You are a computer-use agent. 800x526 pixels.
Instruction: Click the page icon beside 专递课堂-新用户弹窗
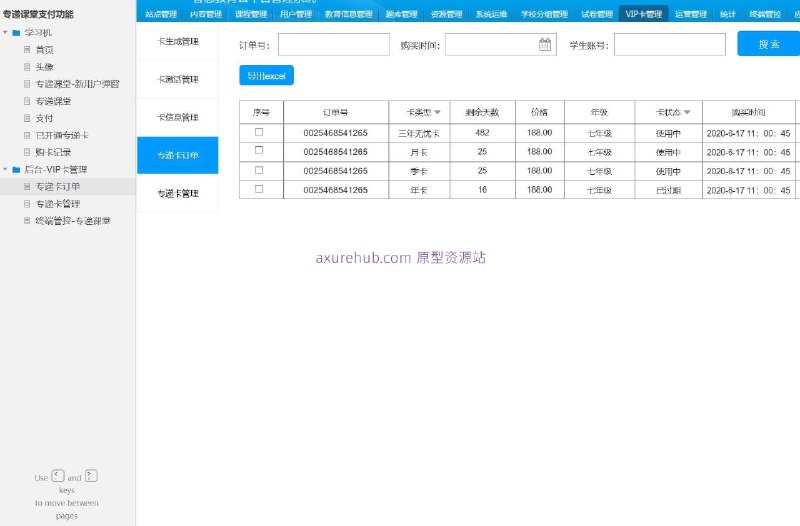27,84
